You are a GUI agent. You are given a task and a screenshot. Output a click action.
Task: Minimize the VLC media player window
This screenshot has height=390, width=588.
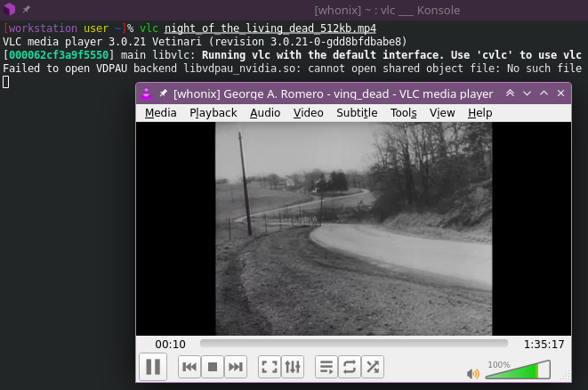(527, 93)
